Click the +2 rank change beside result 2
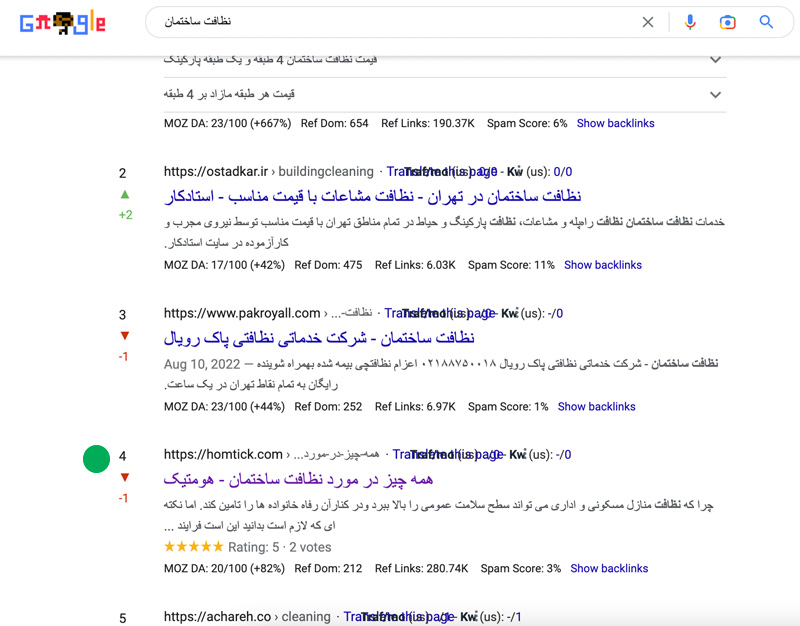The width and height of the screenshot is (800, 626). (126, 215)
